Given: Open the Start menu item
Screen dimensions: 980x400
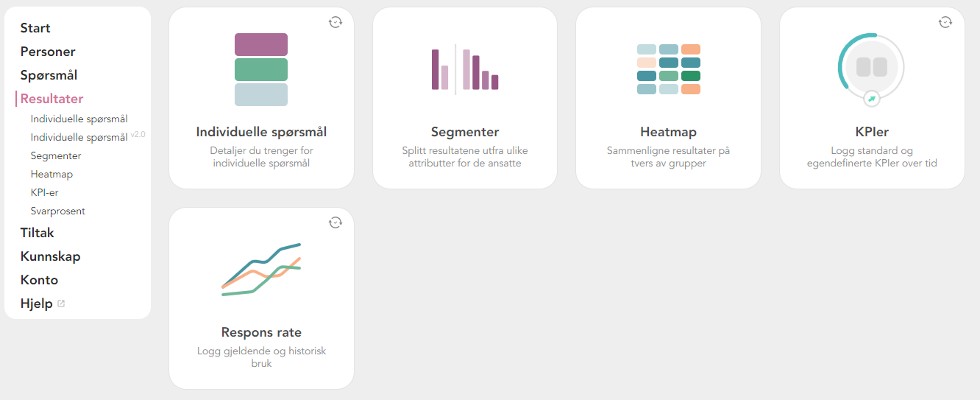Looking at the screenshot, I should coord(35,28).
